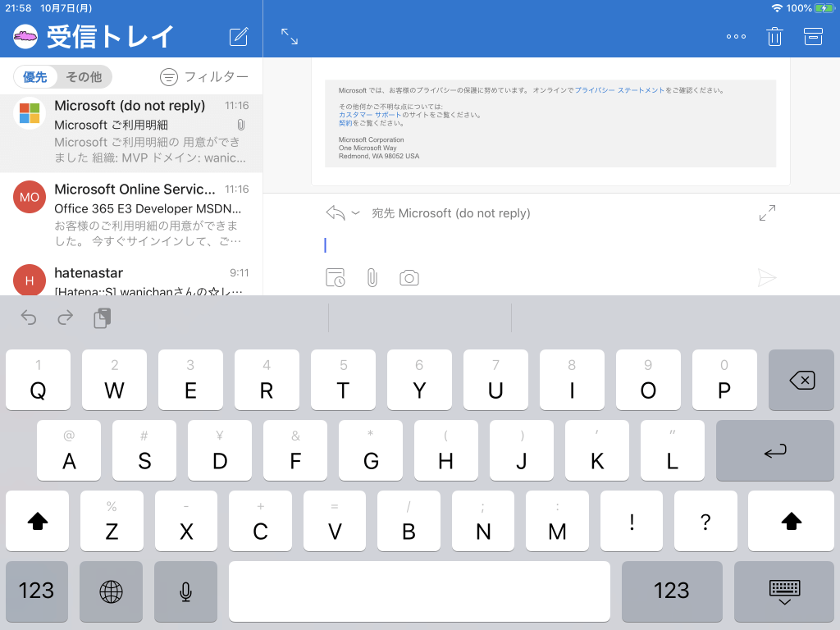Open the Microsoft Online Services email
Viewport: 840px width, 630px height.
[x=131, y=214]
